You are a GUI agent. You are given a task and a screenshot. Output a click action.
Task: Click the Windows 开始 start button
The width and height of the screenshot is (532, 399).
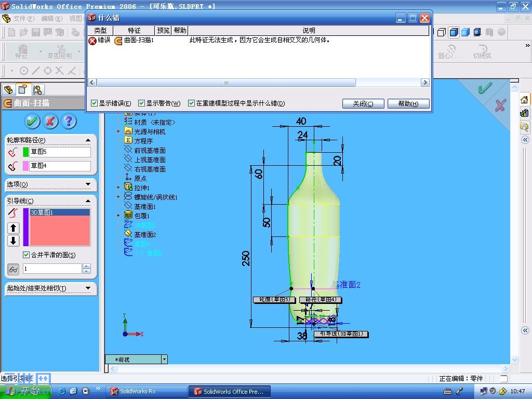(x=26, y=392)
